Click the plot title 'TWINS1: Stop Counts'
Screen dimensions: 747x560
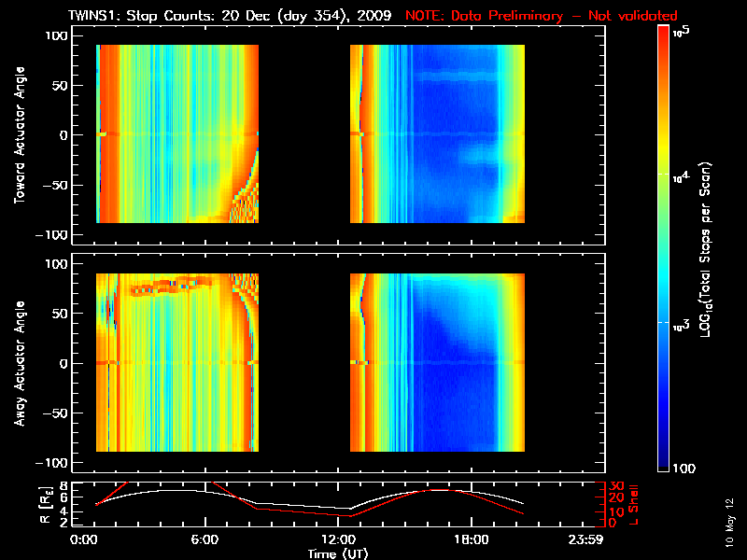[x=143, y=16]
